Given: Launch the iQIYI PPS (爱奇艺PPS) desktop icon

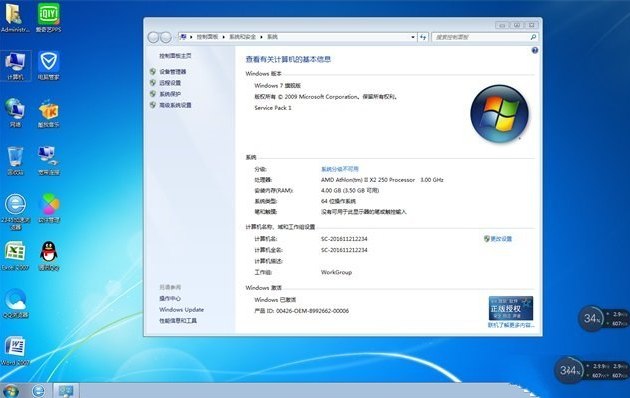Looking at the screenshot, I should pos(49,18).
